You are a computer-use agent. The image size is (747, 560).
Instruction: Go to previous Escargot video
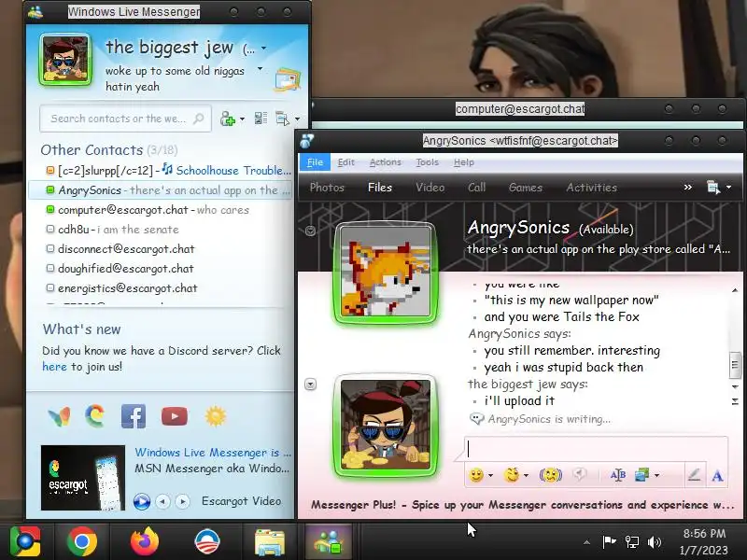pyautogui.click(x=162, y=501)
